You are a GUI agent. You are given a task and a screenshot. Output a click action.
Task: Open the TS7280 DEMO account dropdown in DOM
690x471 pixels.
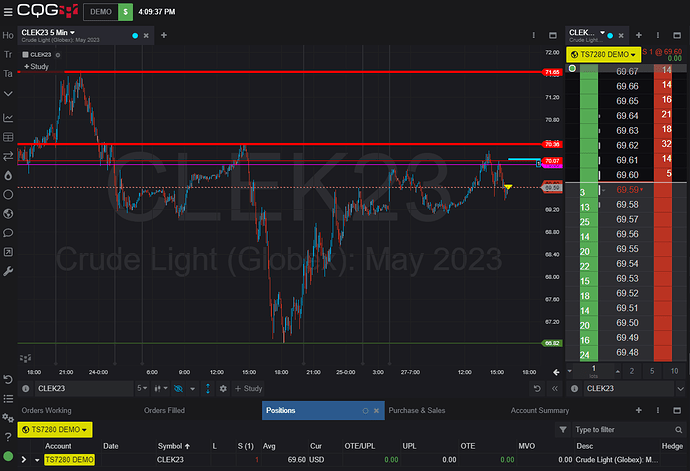click(x=603, y=55)
